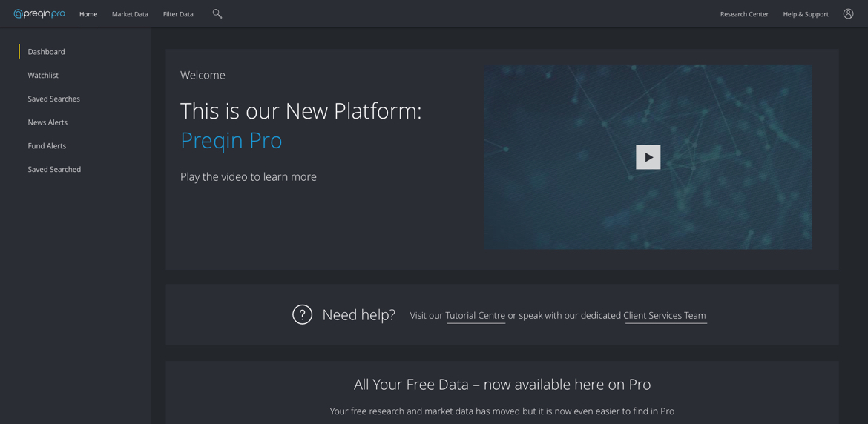Open the Filter Data menu

pos(178,14)
